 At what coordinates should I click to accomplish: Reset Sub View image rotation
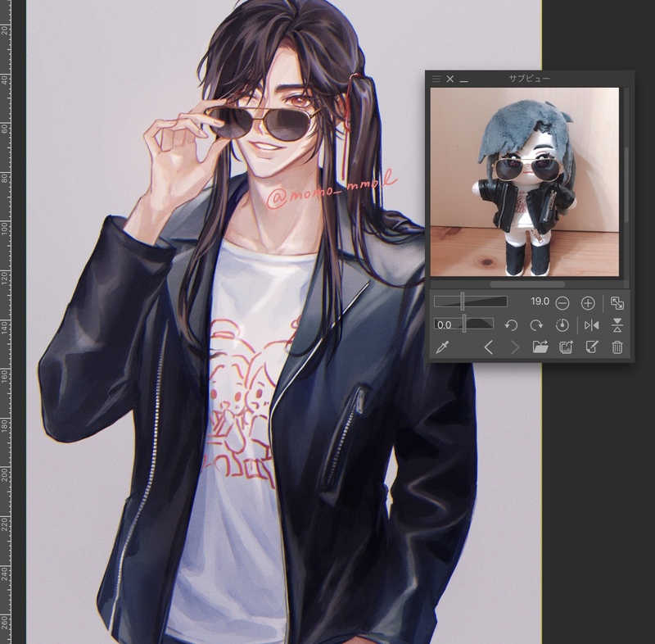coord(562,324)
